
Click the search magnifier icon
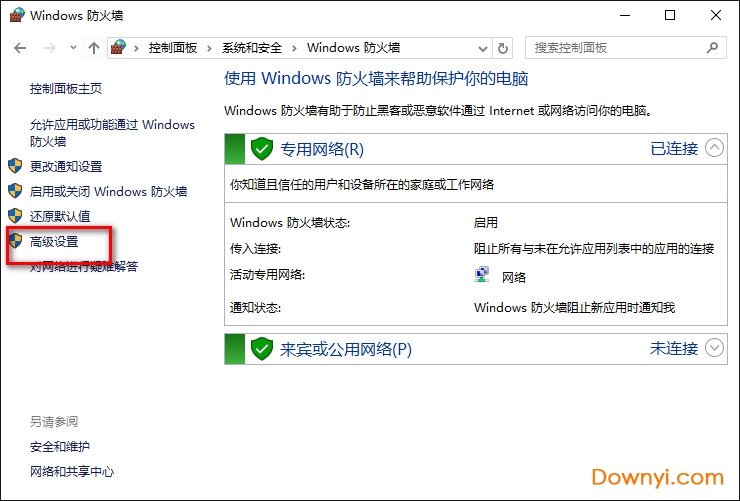pyautogui.click(x=712, y=47)
